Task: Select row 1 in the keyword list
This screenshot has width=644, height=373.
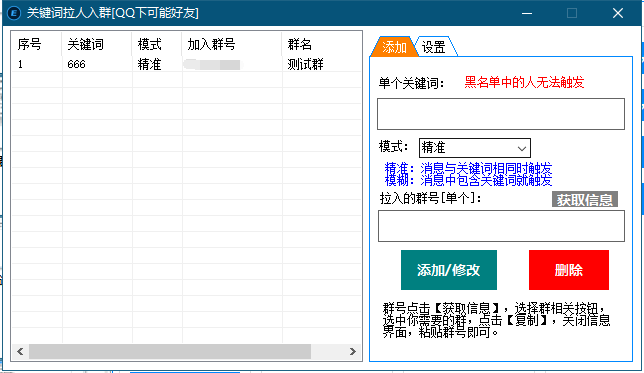Action: point(186,64)
